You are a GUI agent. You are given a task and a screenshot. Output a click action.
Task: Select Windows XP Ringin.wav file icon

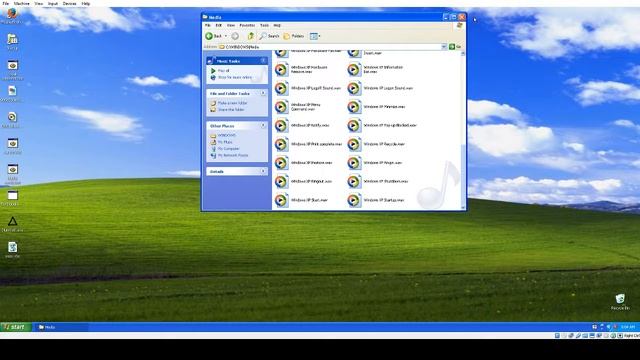(x=354, y=163)
